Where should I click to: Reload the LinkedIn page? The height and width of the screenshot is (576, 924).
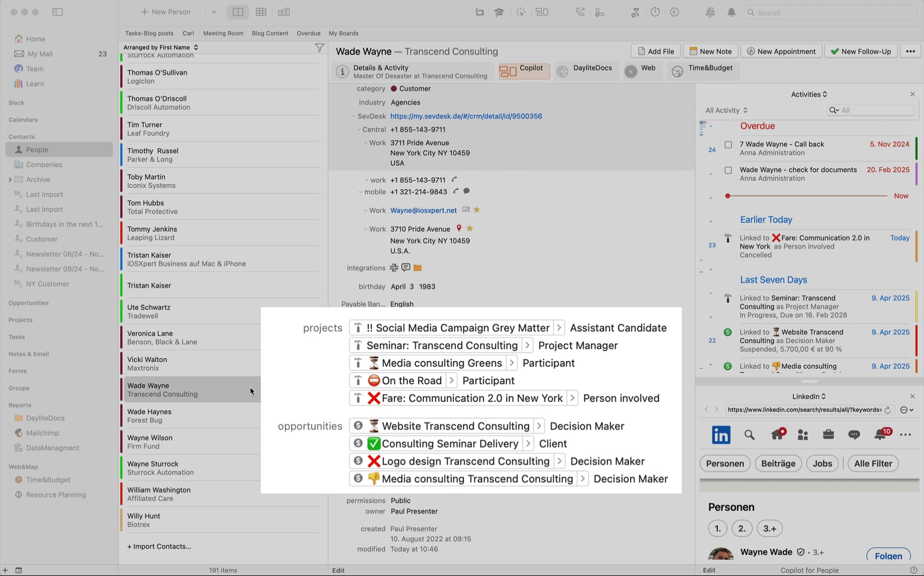888,410
